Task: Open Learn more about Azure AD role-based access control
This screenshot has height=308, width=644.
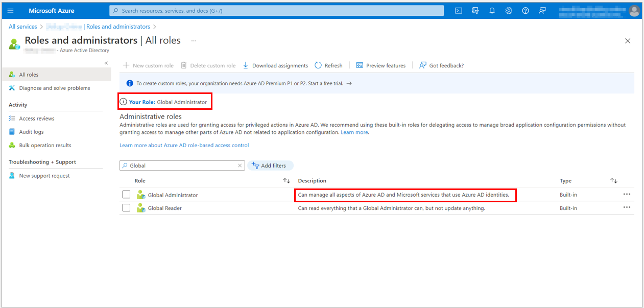Action: (x=184, y=146)
